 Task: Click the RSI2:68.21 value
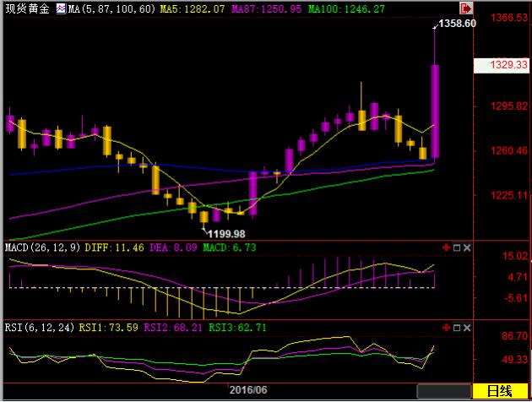(173, 328)
